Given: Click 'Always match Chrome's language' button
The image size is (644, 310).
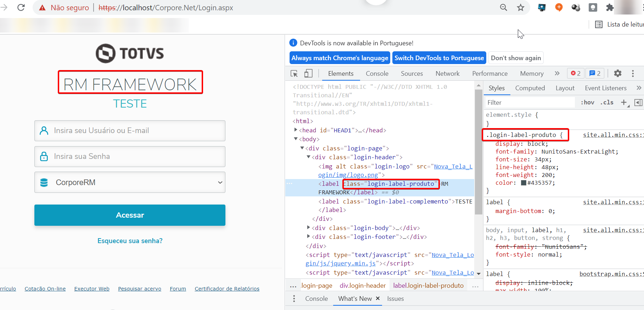Looking at the screenshot, I should [340, 58].
